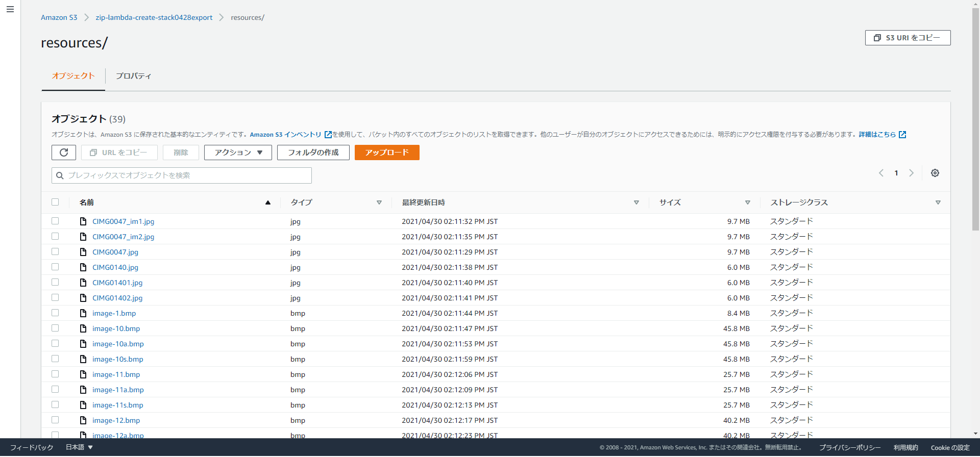Click the search magnifier icon
980x457 pixels.
[60, 175]
